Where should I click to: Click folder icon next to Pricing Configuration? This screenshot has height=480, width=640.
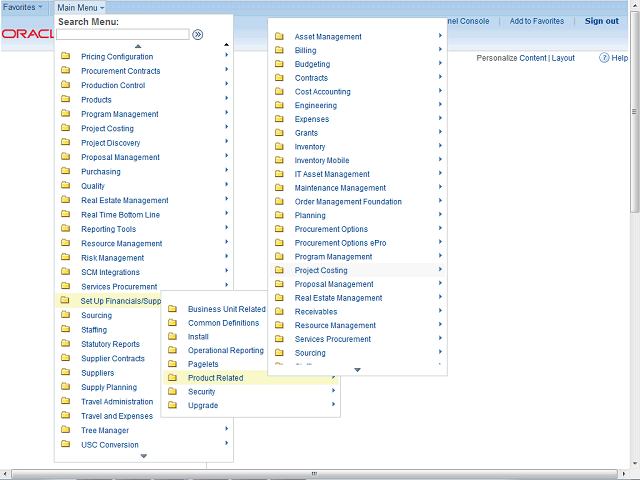65,56
